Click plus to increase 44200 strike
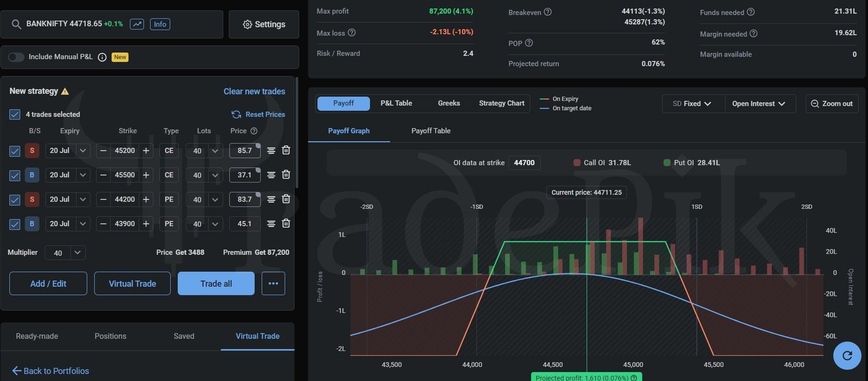The width and height of the screenshot is (868, 381). point(146,199)
